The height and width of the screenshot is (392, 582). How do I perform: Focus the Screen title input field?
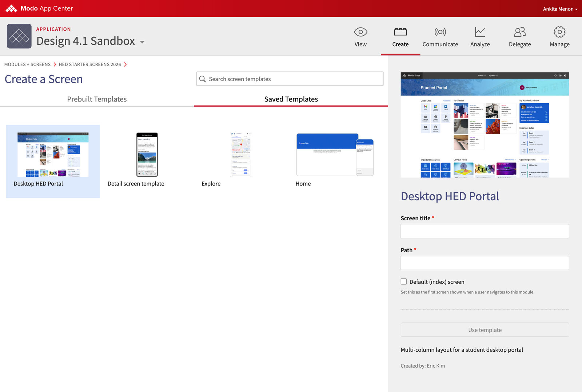coord(485,231)
